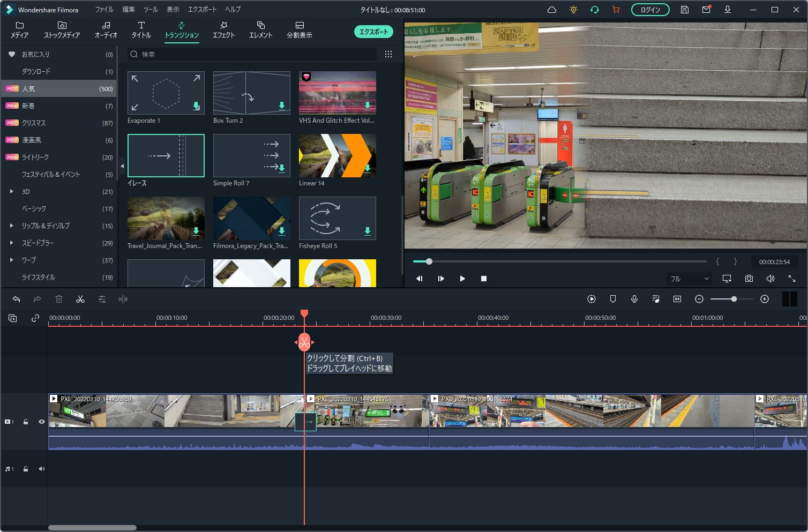Open the フル preview quality dropdown
This screenshot has height=532, width=808.
coord(689,279)
